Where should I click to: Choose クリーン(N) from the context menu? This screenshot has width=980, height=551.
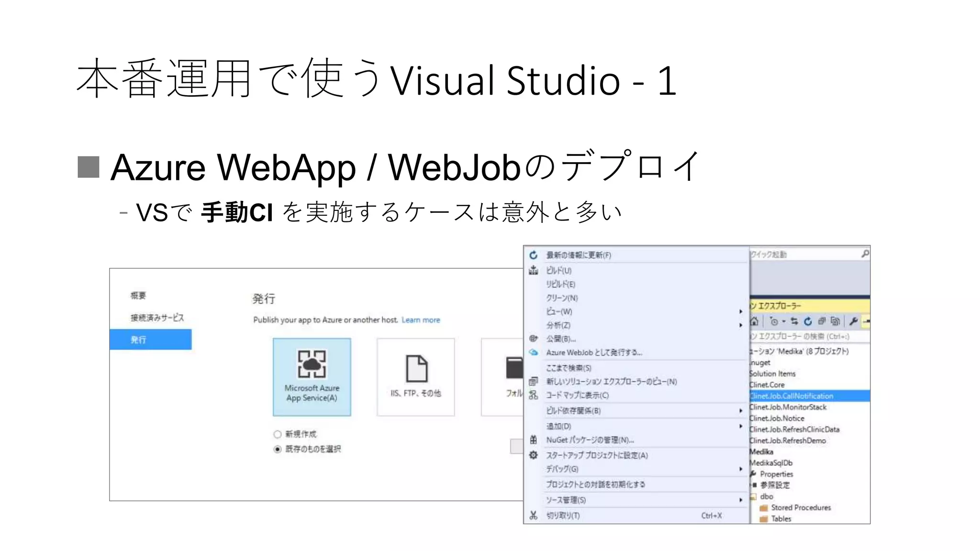(636, 298)
